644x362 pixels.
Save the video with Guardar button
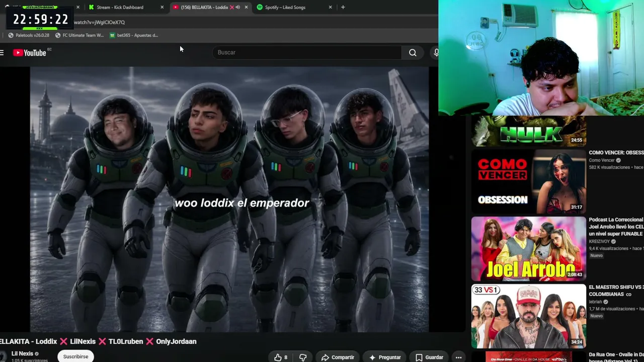click(x=429, y=357)
